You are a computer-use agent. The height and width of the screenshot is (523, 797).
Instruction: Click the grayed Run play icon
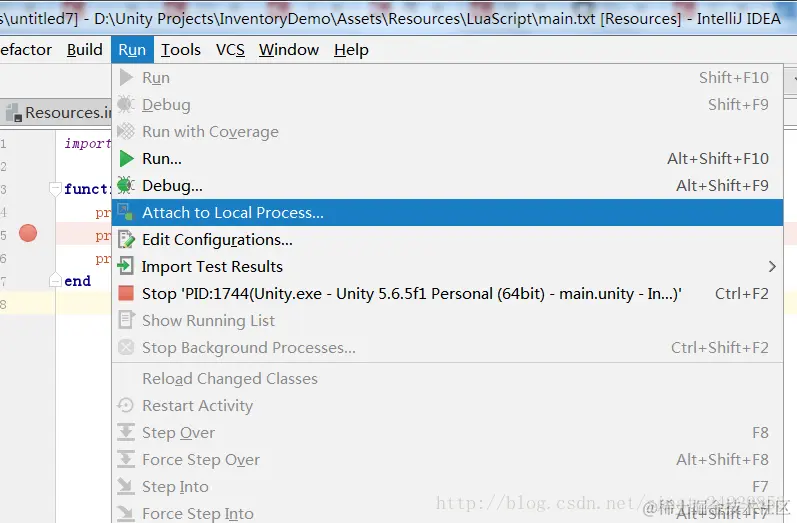pos(126,78)
